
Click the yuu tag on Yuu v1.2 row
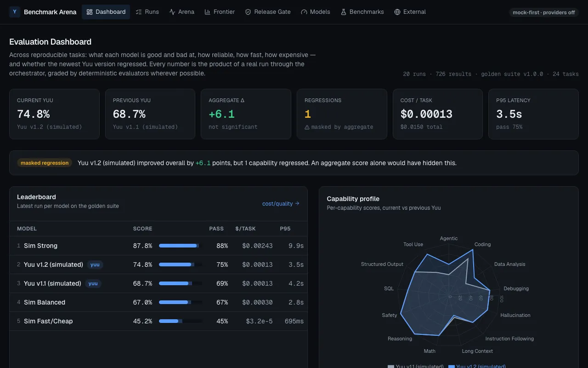click(x=95, y=264)
